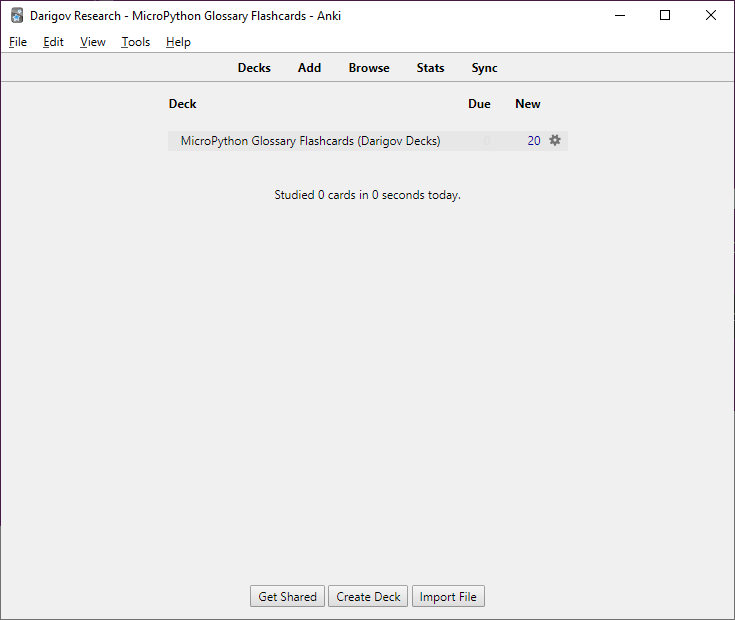Click the New column header

528,104
